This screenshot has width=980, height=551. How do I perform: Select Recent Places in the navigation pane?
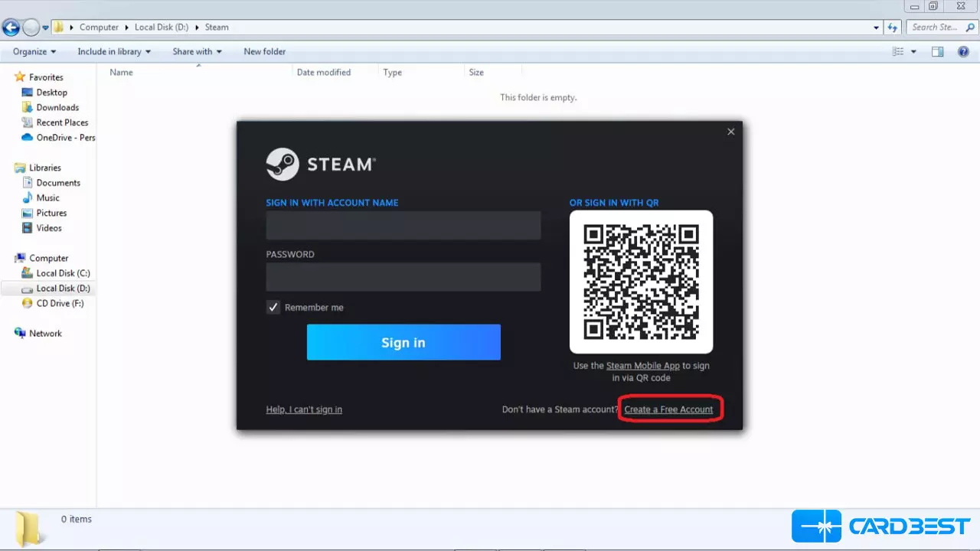(x=62, y=122)
